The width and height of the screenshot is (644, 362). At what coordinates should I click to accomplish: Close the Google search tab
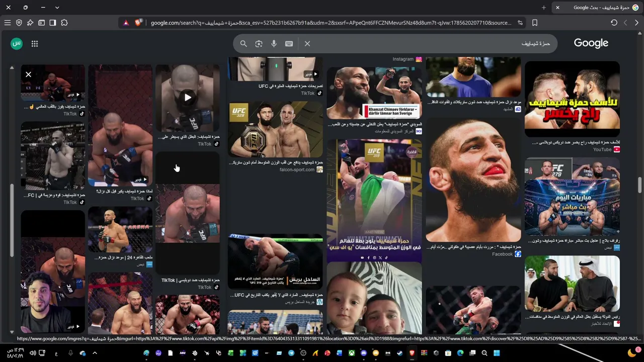557,8
